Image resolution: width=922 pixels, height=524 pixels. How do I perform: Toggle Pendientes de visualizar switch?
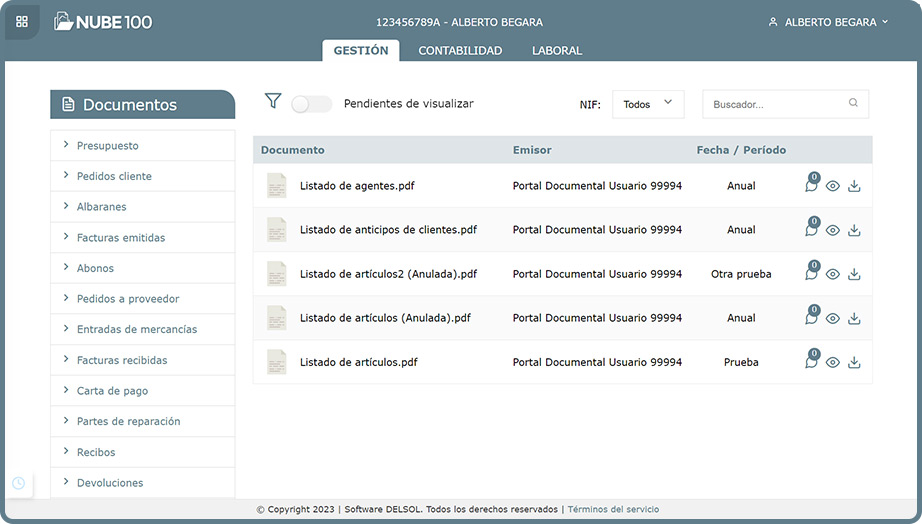point(311,104)
